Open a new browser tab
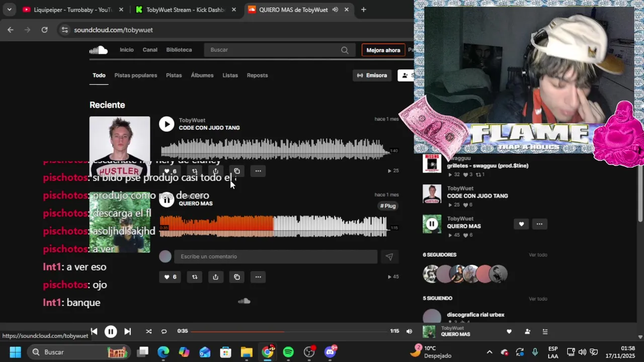The image size is (644, 362). [363, 10]
